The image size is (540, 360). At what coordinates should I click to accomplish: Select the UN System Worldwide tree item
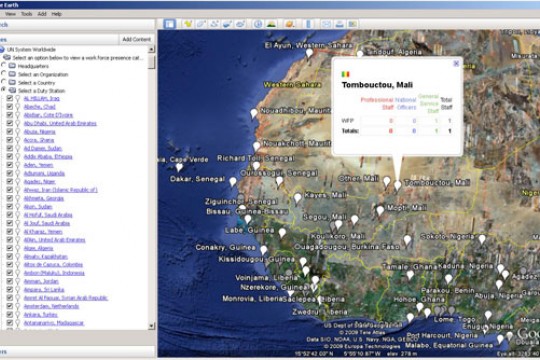(31, 49)
